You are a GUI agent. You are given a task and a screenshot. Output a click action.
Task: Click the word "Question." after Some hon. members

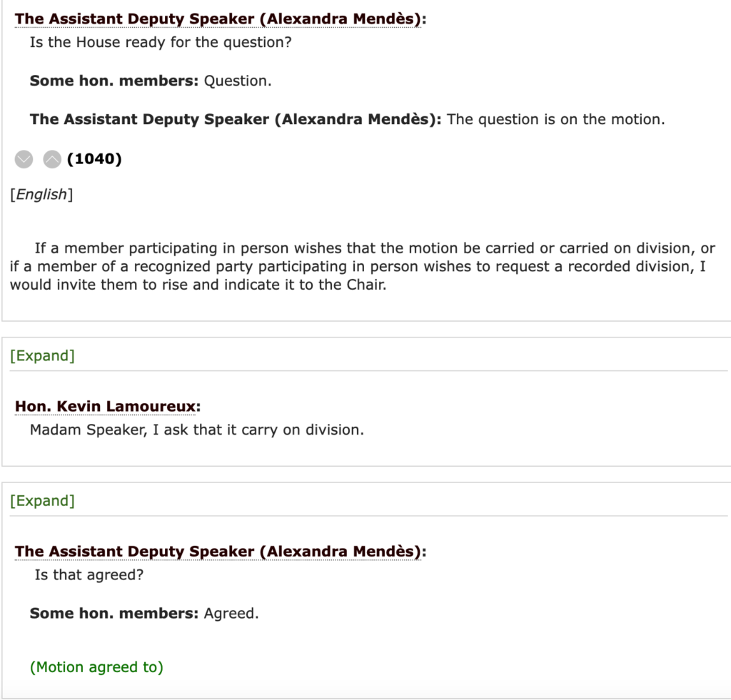pos(238,81)
